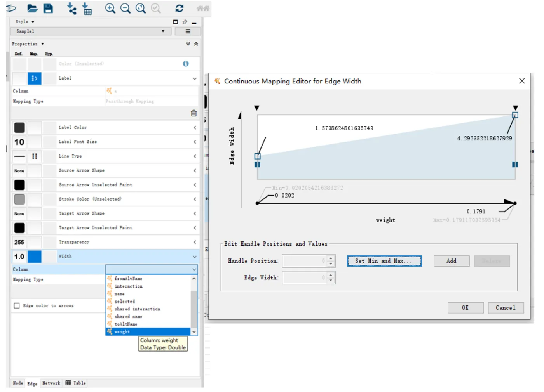Choose interaction in column list
The width and height of the screenshot is (544, 392).
[148, 286]
